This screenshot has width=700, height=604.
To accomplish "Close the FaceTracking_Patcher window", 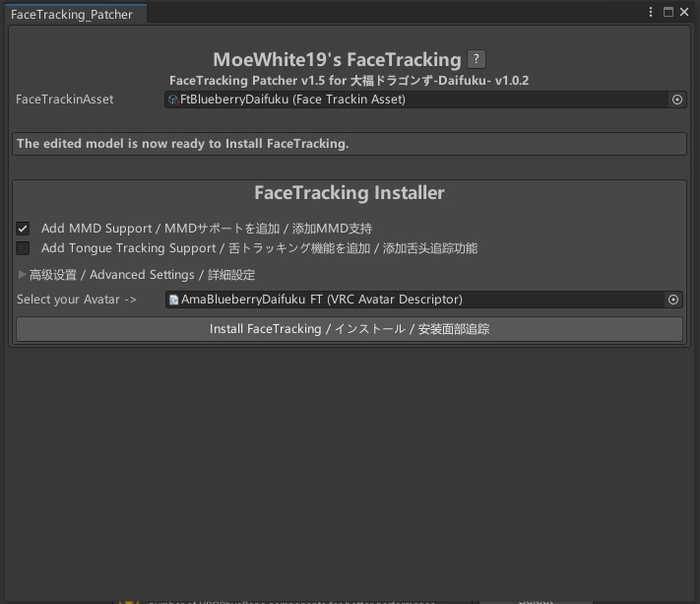I will pos(684,12).
